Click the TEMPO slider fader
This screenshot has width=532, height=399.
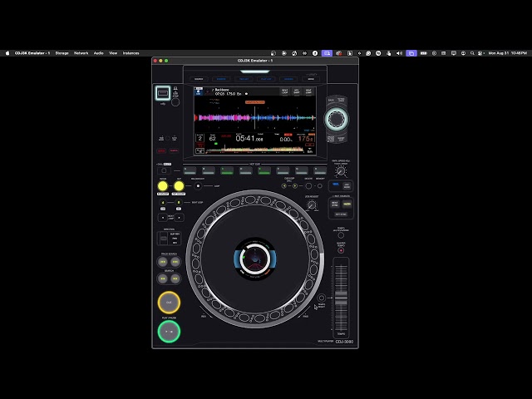pos(341,298)
